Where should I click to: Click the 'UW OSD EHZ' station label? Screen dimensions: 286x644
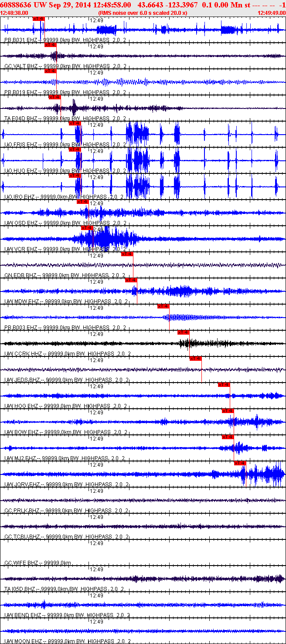pyautogui.click(x=21, y=223)
